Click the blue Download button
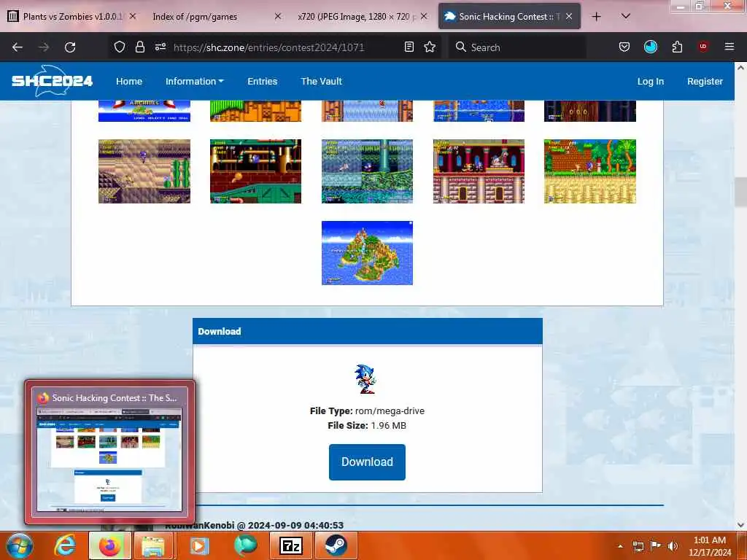747x560 pixels. pyautogui.click(x=367, y=462)
